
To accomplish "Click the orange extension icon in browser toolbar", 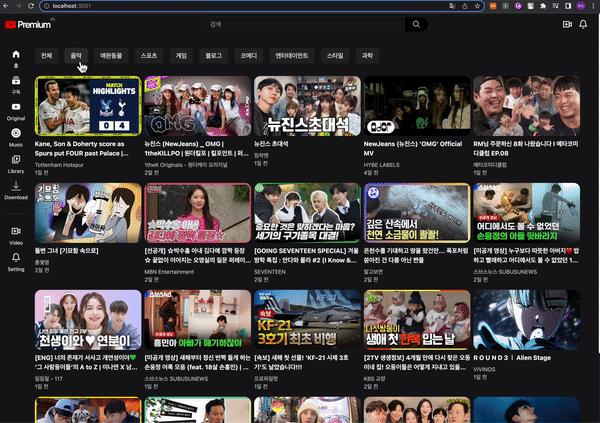I will click(493, 6).
